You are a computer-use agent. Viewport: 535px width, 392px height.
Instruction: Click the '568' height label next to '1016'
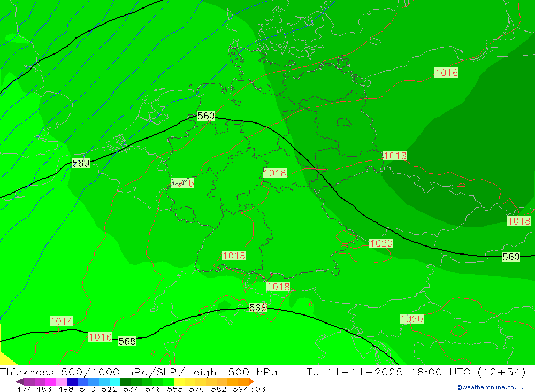click(x=127, y=341)
